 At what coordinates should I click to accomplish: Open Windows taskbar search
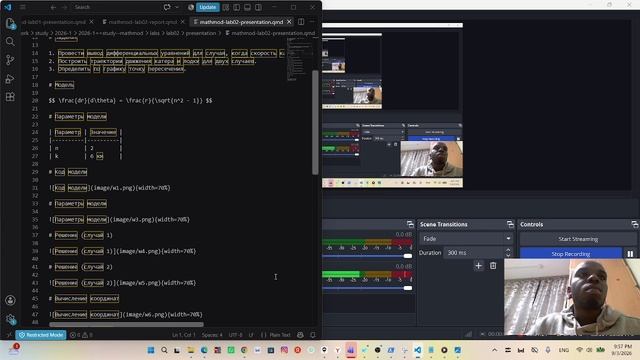[164, 350]
